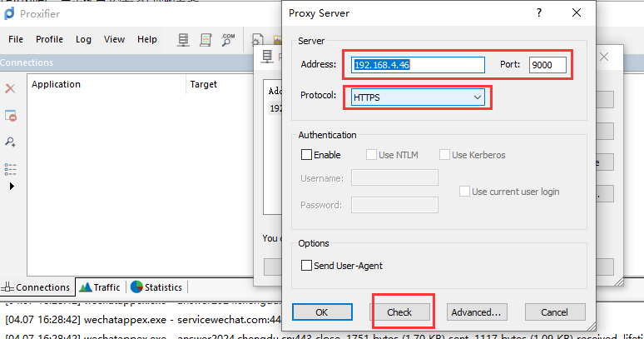Click the Check button
The height and width of the screenshot is (339, 644).
point(399,312)
